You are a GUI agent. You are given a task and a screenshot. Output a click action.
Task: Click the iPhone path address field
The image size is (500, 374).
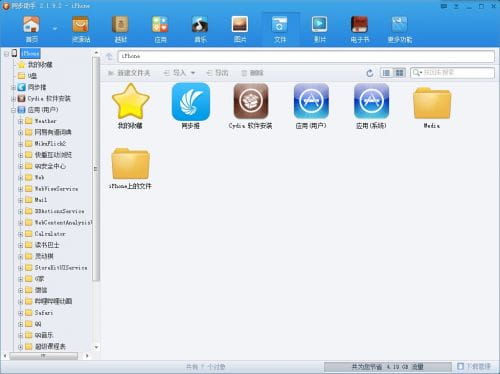[306, 56]
